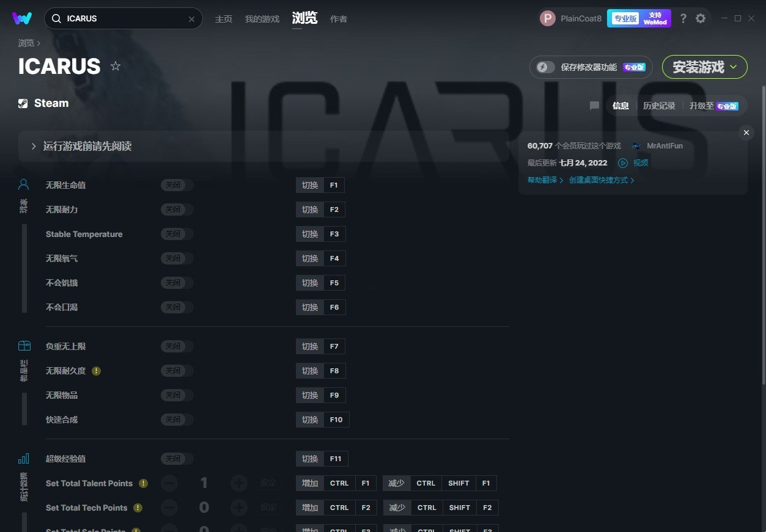
Task: Decrease Set Total Talent Points value
Action: click(x=169, y=483)
